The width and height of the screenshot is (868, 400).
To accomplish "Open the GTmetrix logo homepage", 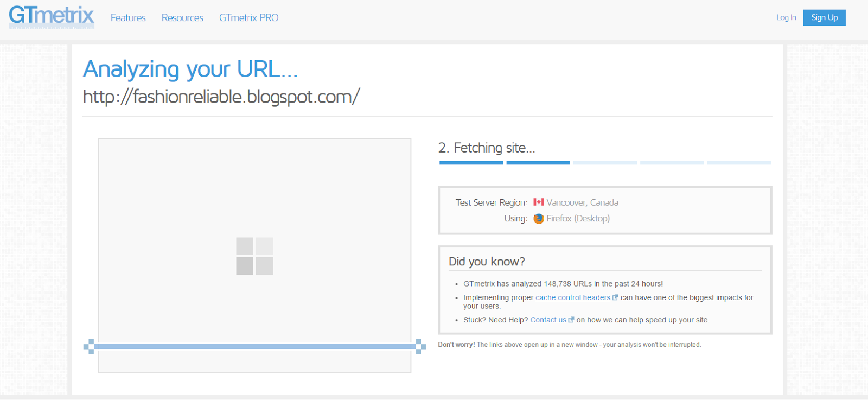I will 52,17.
